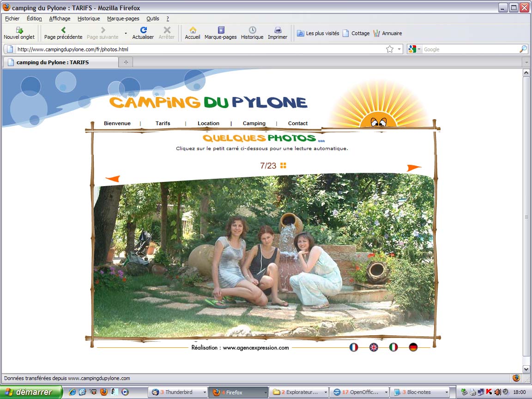Open the Édition menu
Screen dimensions: 532x399
point(34,18)
